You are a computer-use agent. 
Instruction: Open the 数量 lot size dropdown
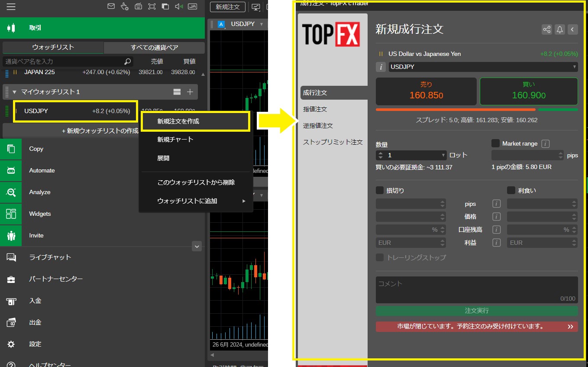pos(443,155)
